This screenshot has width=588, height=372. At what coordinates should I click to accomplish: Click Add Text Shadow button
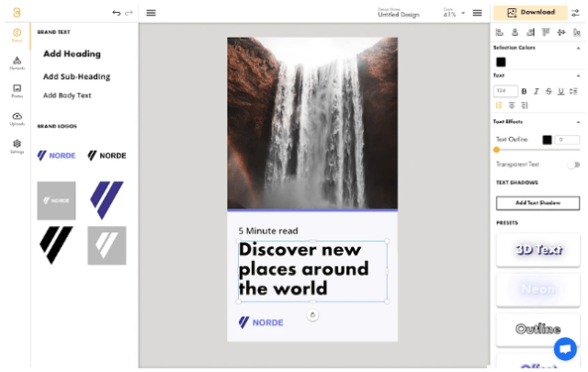[x=537, y=203]
